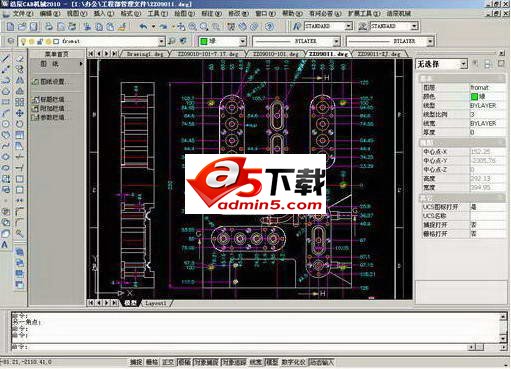The width and height of the screenshot is (511, 369).
Task: Pick the Move tool in modify toolbar
Action: pos(20,113)
